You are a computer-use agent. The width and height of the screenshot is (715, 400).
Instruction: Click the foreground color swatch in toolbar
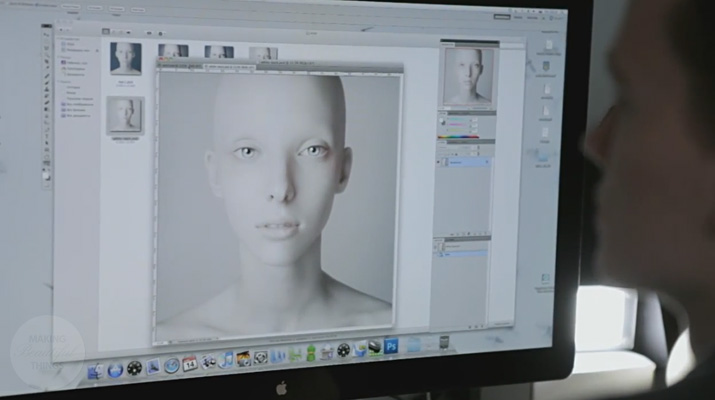pos(46,173)
